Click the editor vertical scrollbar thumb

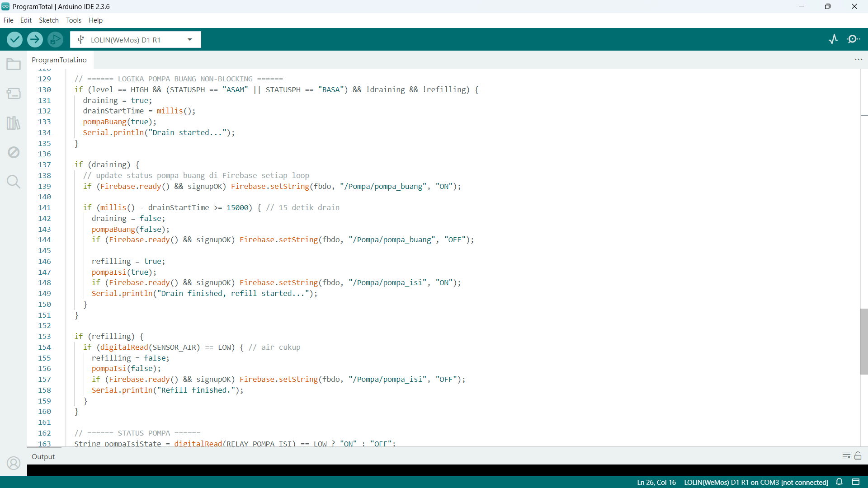click(x=864, y=341)
